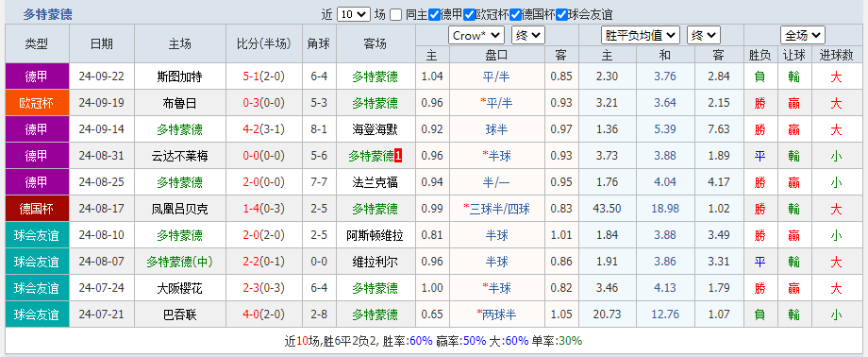This screenshot has height=357, width=868.
Task: Open the 终 dropdown beside Crow*
Action: 528,36
